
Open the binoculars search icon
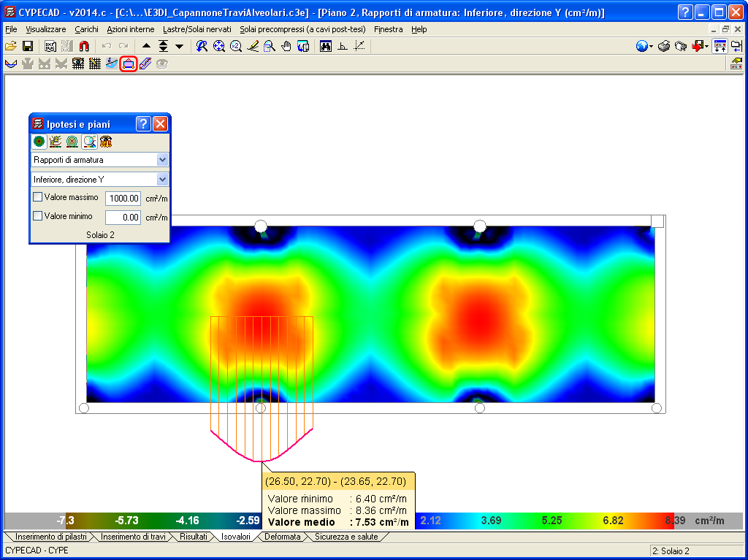(x=326, y=46)
